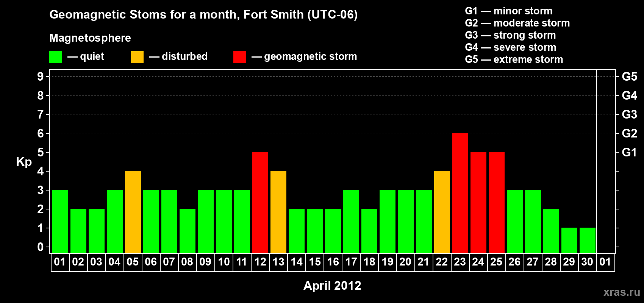The image size is (644, 303).
Task: Click date label '20' on the x-axis
Action: (x=405, y=262)
